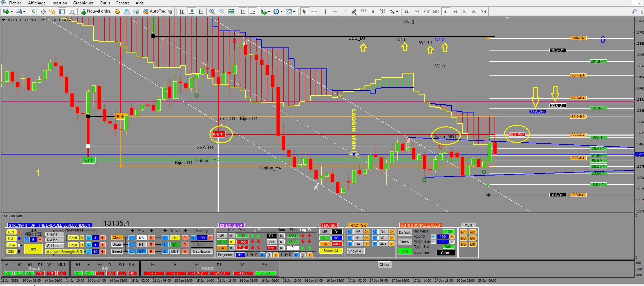Open the Insertion menu
Screen dimensions: 644x286
[59, 3]
